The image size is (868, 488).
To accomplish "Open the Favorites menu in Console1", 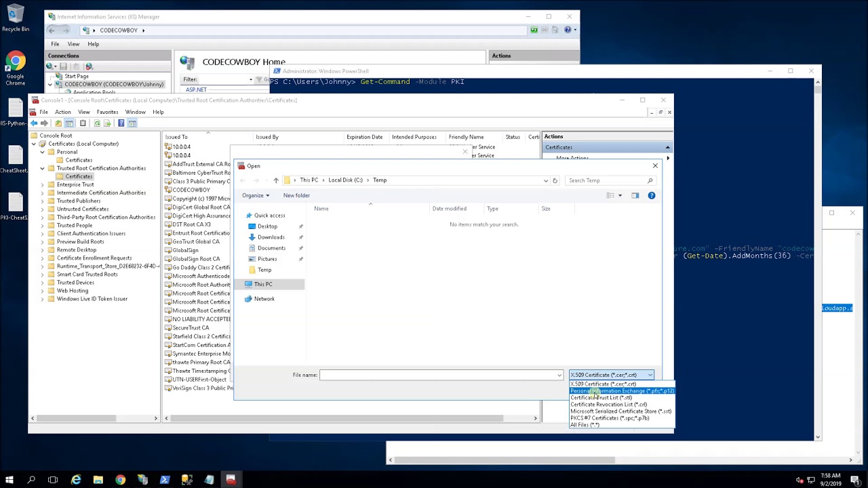I will coord(107,112).
